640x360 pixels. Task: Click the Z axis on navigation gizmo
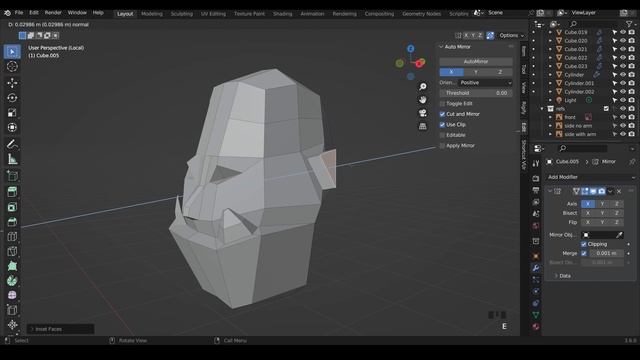tap(411, 49)
